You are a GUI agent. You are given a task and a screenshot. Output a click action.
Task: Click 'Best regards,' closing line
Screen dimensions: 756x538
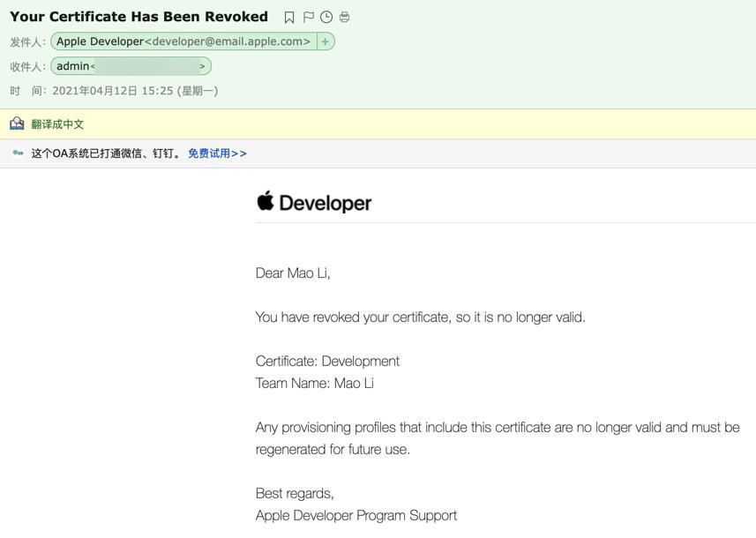tap(295, 493)
